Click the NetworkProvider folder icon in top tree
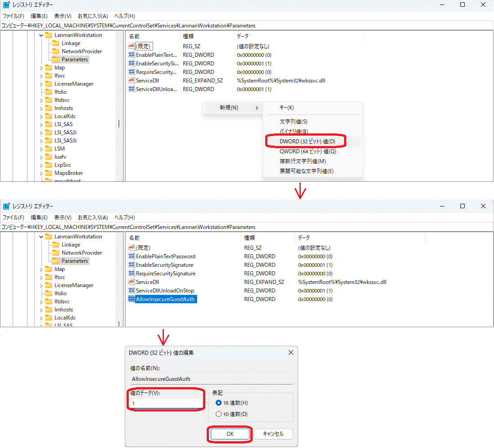494x448 pixels. tap(56, 51)
